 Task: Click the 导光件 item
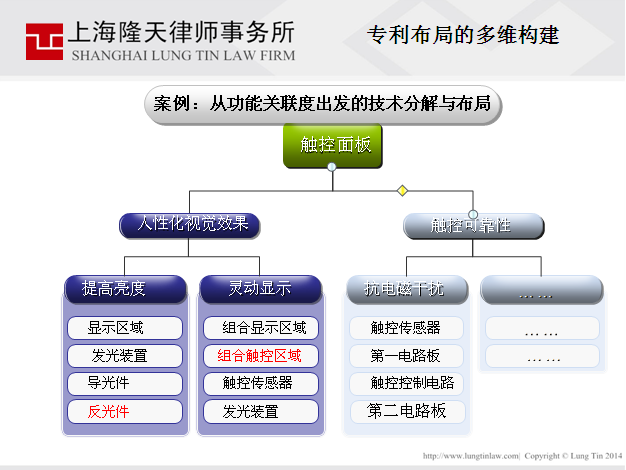[x=125, y=383]
